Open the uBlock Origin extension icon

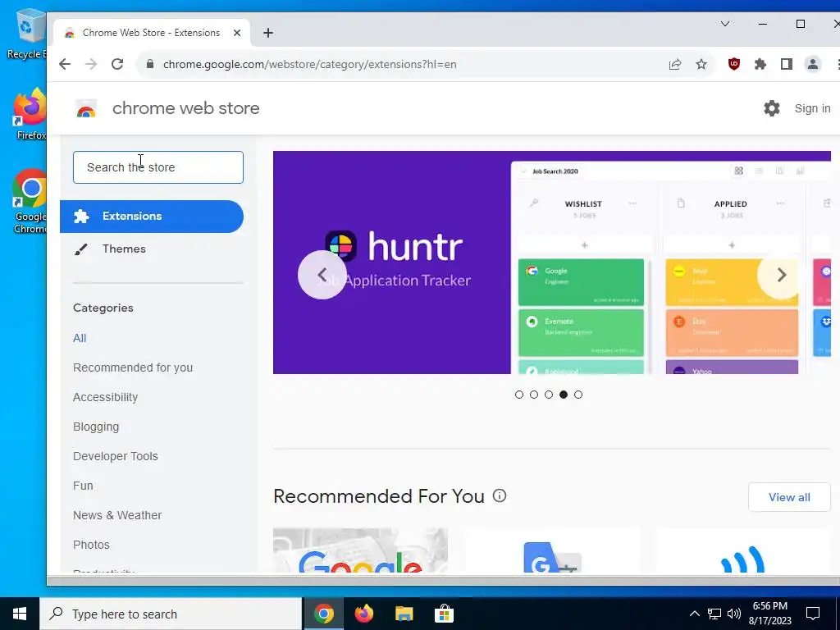click(734, 64)
